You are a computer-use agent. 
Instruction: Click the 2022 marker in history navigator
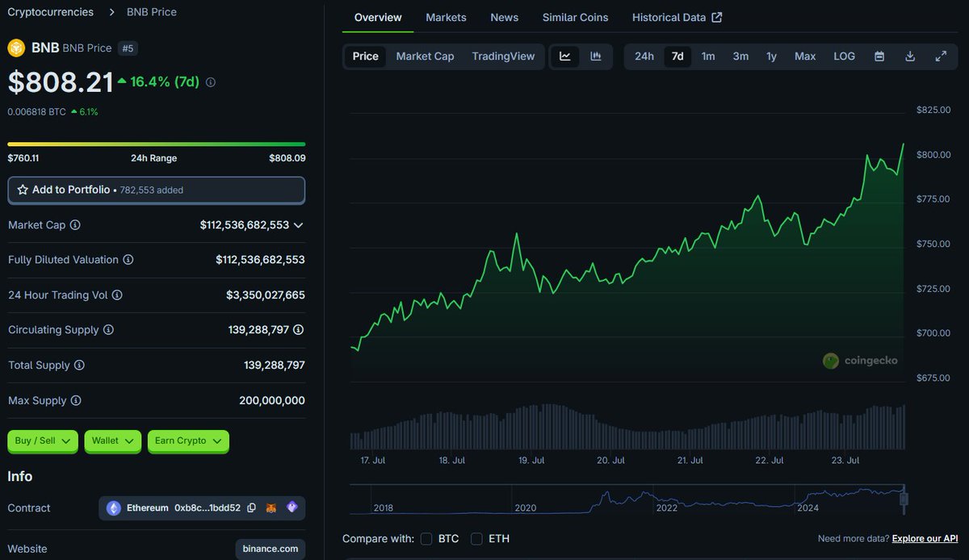[666, 508]
